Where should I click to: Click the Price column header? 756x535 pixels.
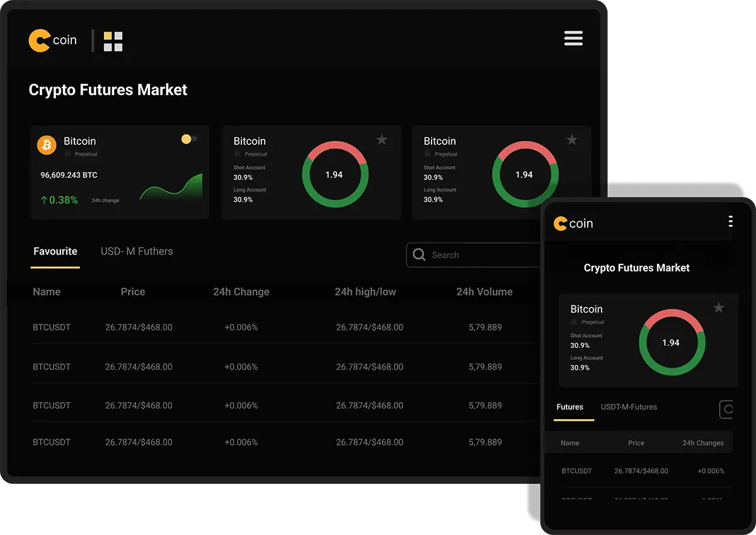coord(133,292)
